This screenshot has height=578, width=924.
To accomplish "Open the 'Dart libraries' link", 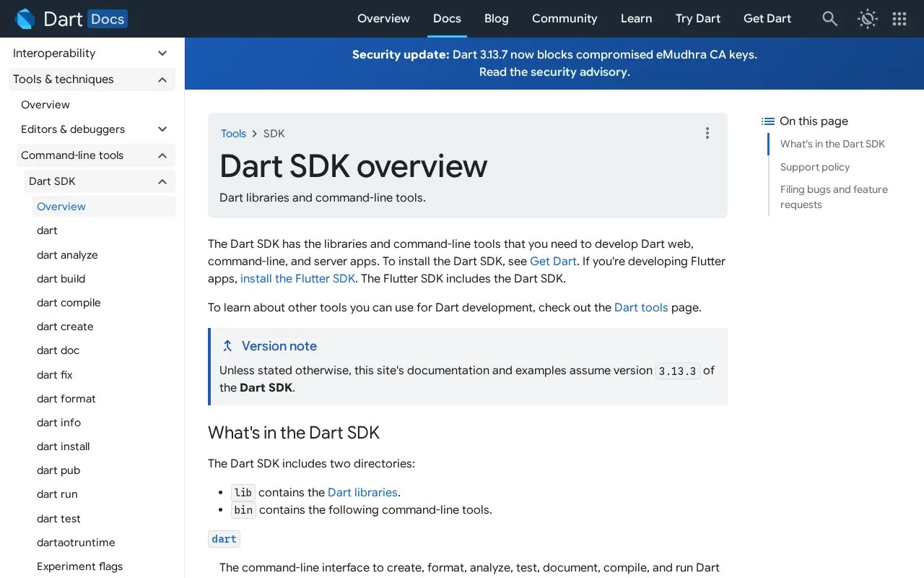I will pyautogui.click(x=362, y=493).
